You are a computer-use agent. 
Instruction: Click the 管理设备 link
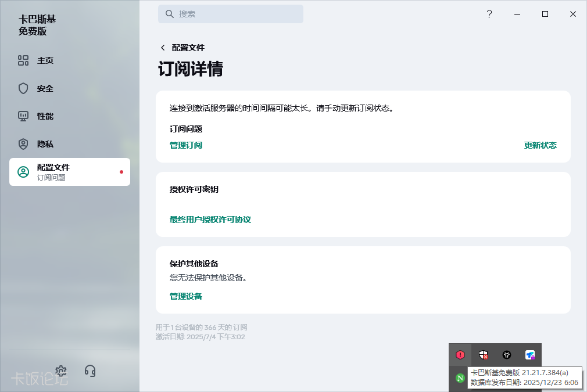(x=186, y=296)
